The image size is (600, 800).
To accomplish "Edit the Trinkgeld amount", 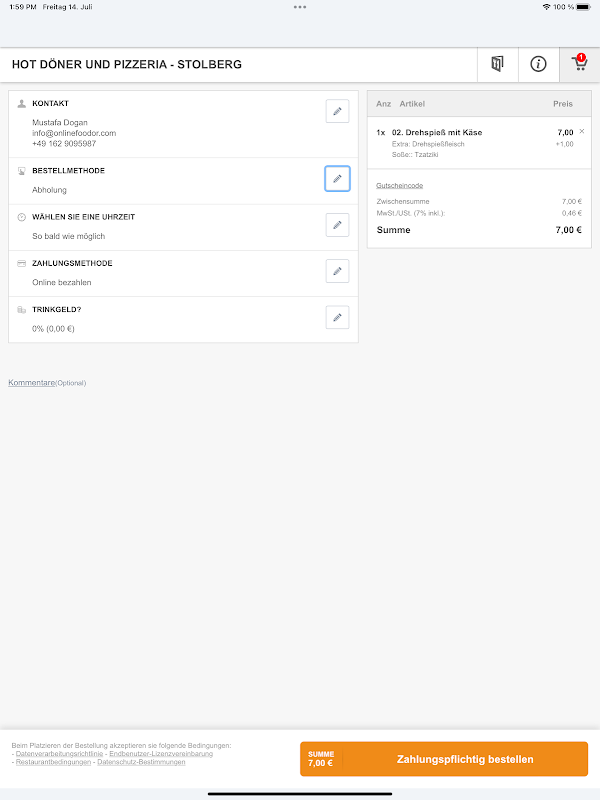I will tap(337, 318).
